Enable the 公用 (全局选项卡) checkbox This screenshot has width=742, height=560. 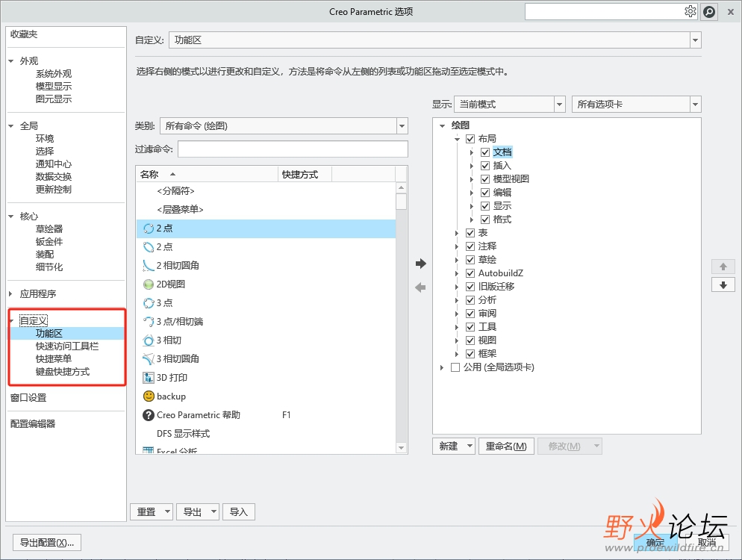pos(455,367)
